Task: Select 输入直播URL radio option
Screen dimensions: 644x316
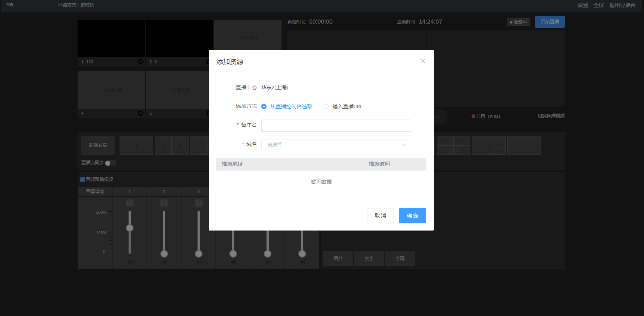Action: [x=326, y=106]
